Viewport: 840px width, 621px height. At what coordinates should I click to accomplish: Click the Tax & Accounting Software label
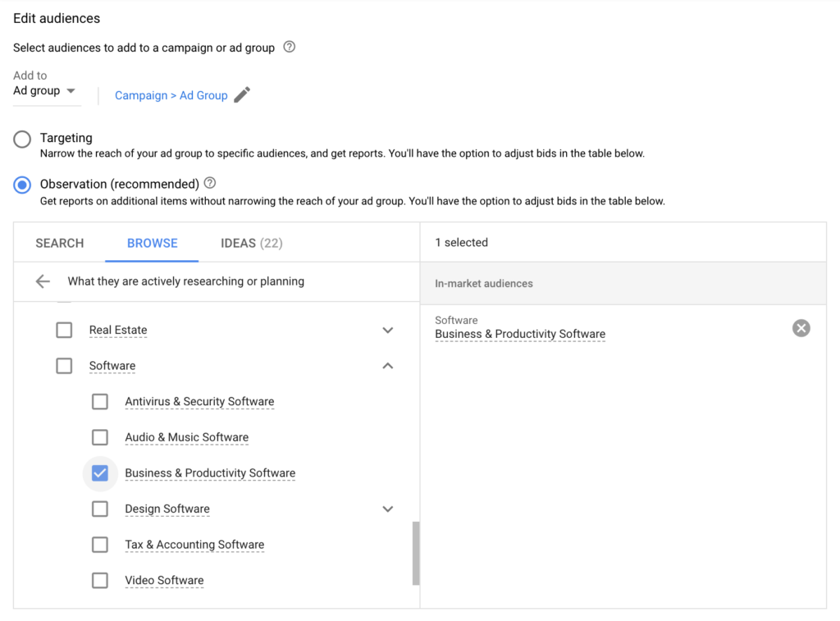194,545
